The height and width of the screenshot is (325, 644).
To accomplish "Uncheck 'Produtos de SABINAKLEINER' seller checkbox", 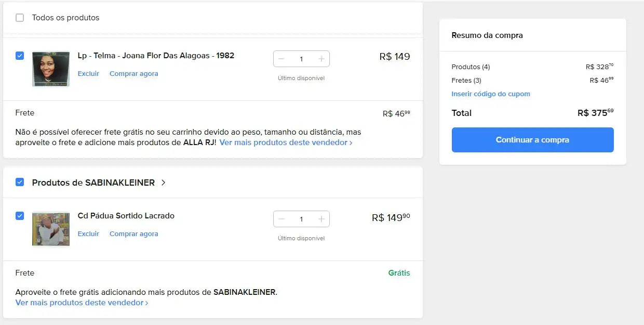I will (x=20, y=182).
